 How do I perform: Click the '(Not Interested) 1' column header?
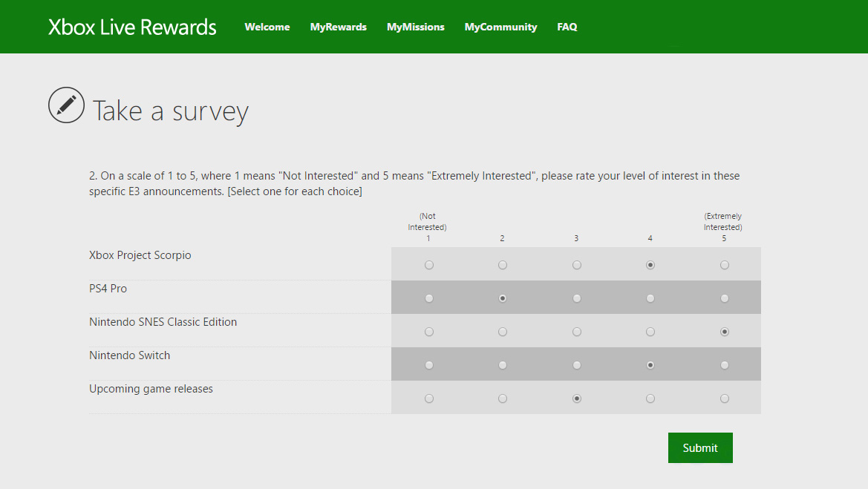[x=428, y=227]
